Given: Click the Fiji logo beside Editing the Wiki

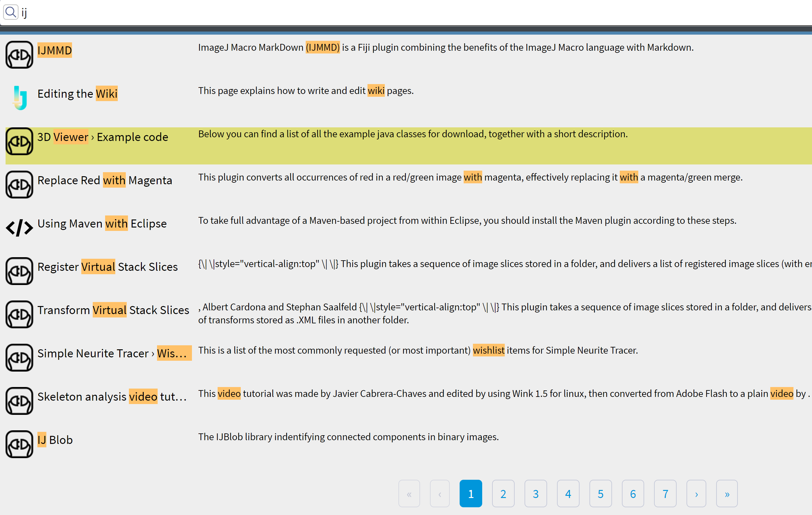Looking at the screenshot, I should click(x=19, y=98).
